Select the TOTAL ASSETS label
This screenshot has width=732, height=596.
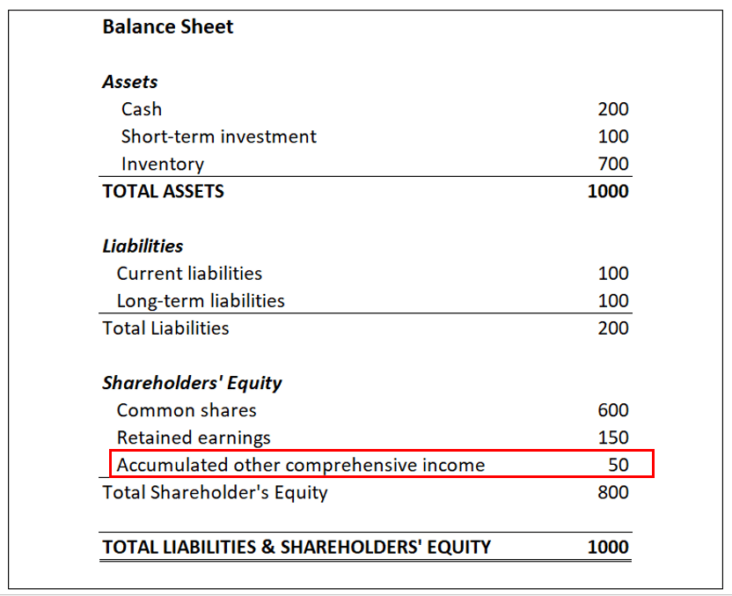(x=163, y=191)
